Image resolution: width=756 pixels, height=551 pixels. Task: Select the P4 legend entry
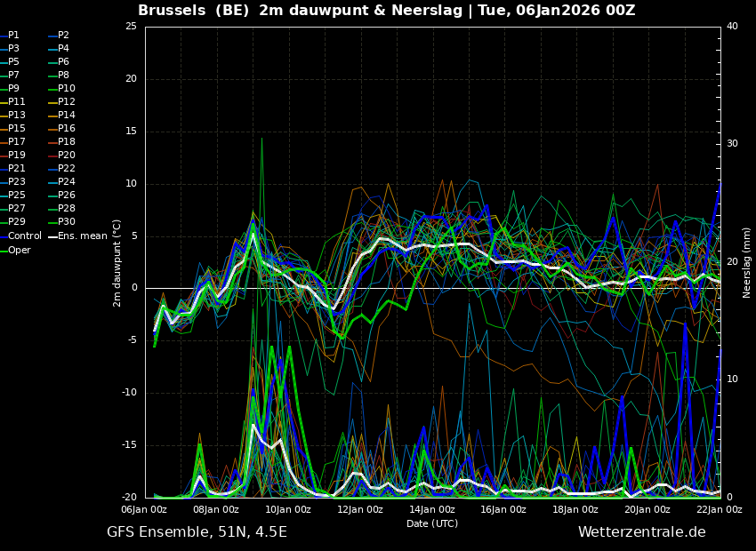tap(64, 48)
